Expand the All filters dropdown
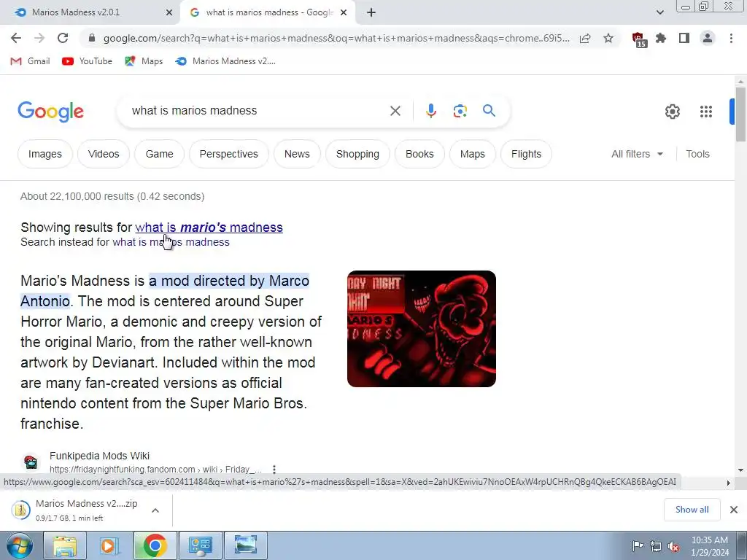Screen dimensions: 747x560 637,154
